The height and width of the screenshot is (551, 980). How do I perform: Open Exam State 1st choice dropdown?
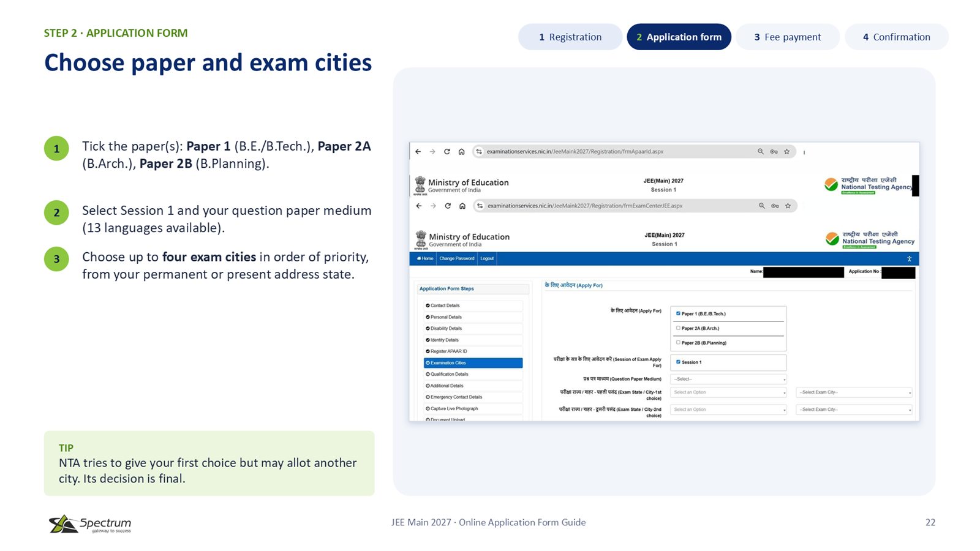point(729,392)
